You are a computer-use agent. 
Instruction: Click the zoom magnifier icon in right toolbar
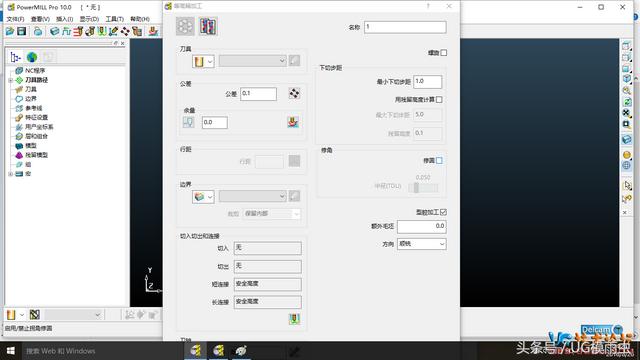pyautogui.click(x=627, y=91)
